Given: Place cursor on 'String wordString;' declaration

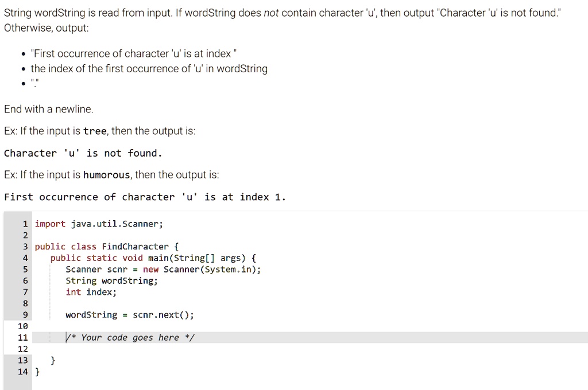Looking at the screenshot, I should tap(111, 280).
